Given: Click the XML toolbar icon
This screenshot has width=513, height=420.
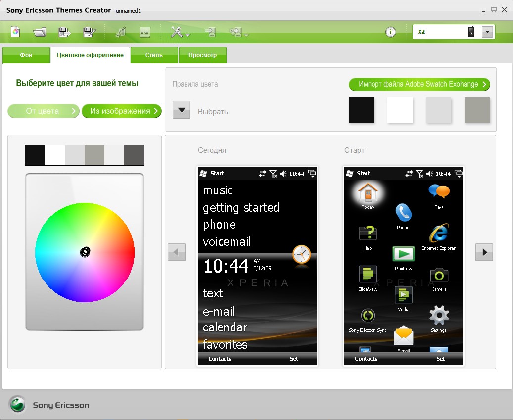Looking at the screenshot, I should pyautogui.click(x=144, y=32).
